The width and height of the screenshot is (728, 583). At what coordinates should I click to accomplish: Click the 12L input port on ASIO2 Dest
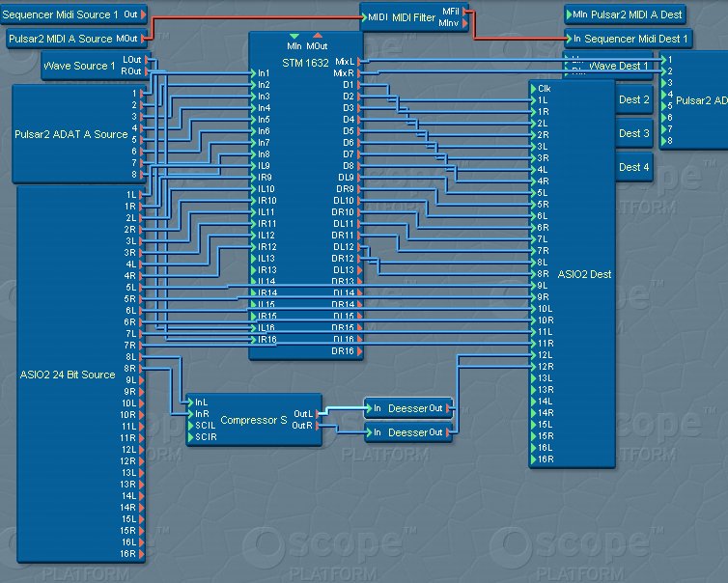[x=534, y=355]
